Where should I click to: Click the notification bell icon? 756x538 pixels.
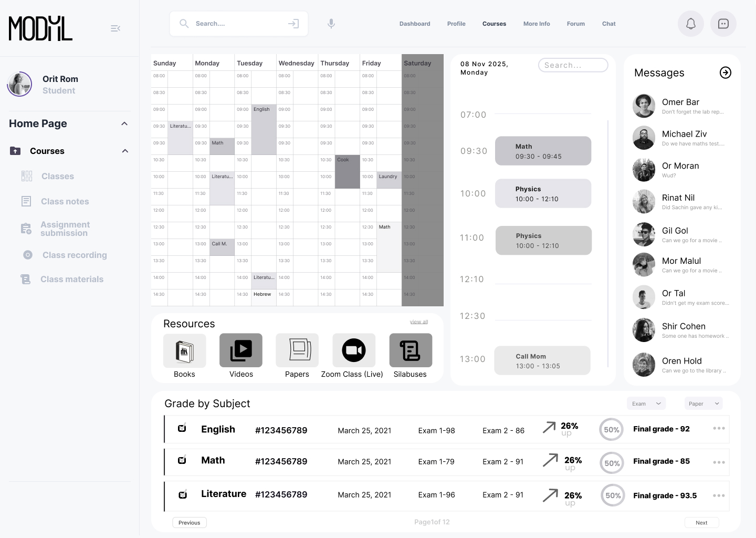click(x=691, y=24)
